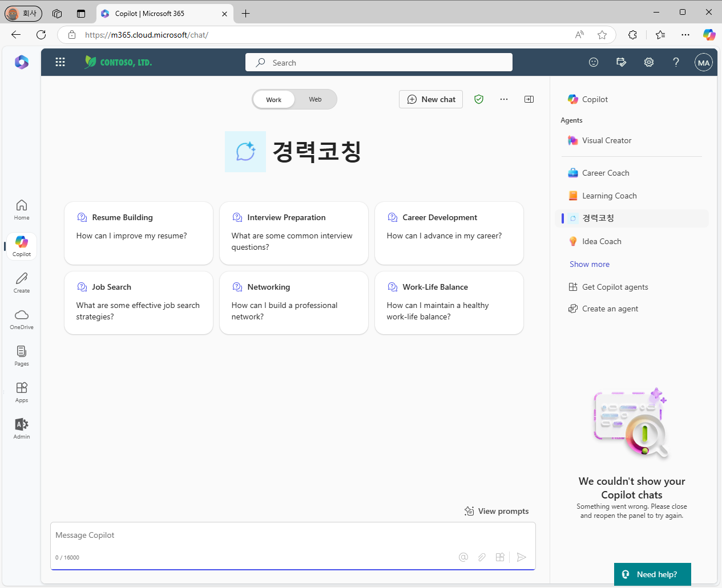Choose the Work-Life Balance prompt card
Screen dimensions: 722x588
(449, 303)
